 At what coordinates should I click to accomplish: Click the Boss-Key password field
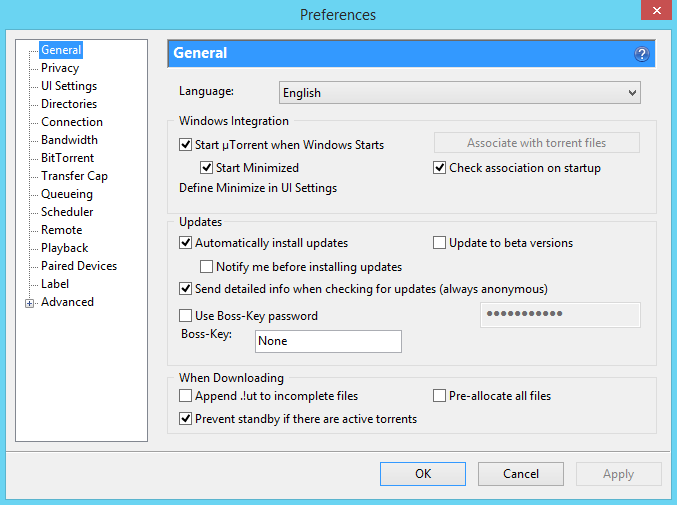click(560, 315)
